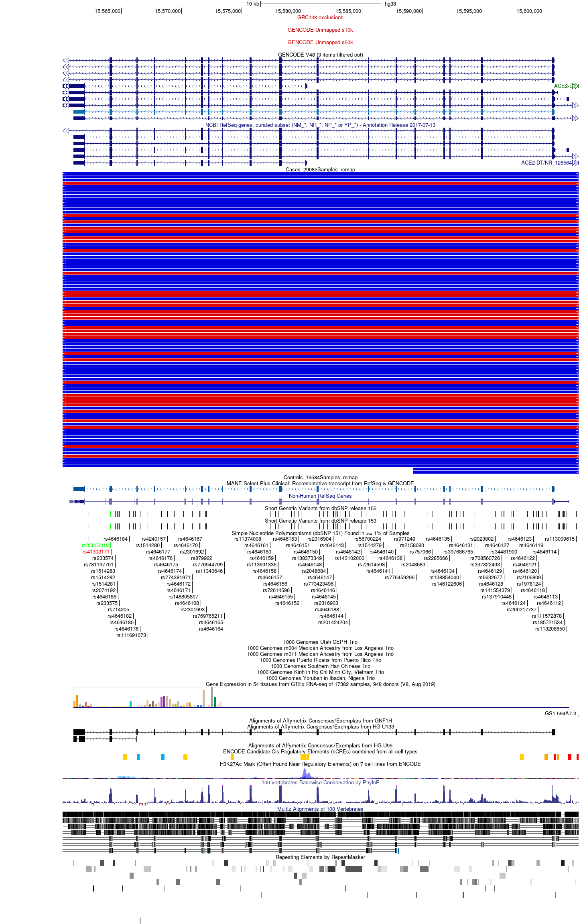
Task: Click the ACE2-DT/NR_126564 RefSeq label
Action: click(x=546, y=163)
